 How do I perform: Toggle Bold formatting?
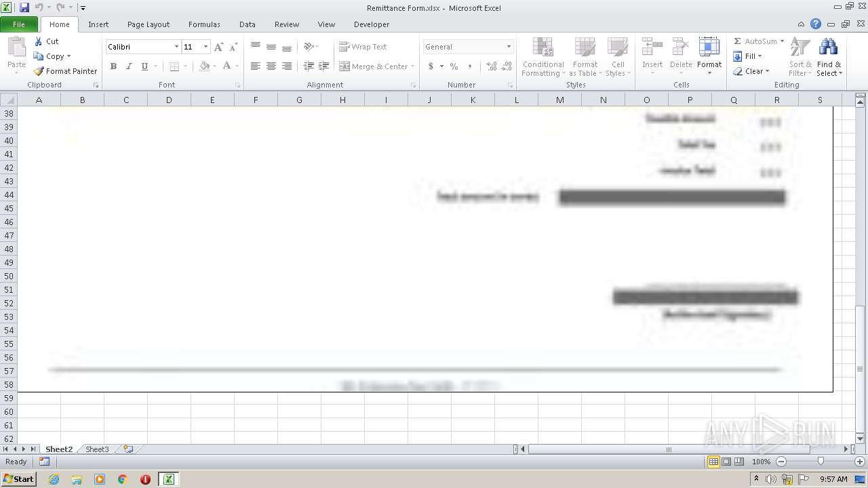[113, 66]
